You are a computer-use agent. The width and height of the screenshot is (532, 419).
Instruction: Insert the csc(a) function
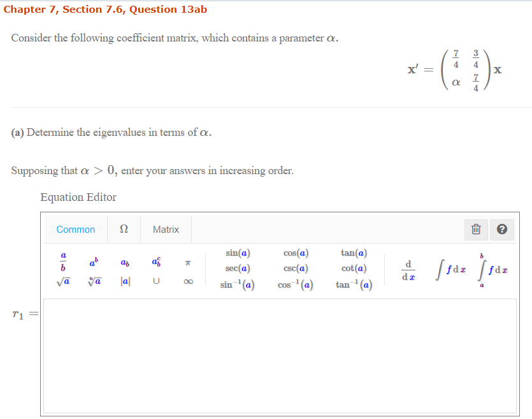point(296,268)
